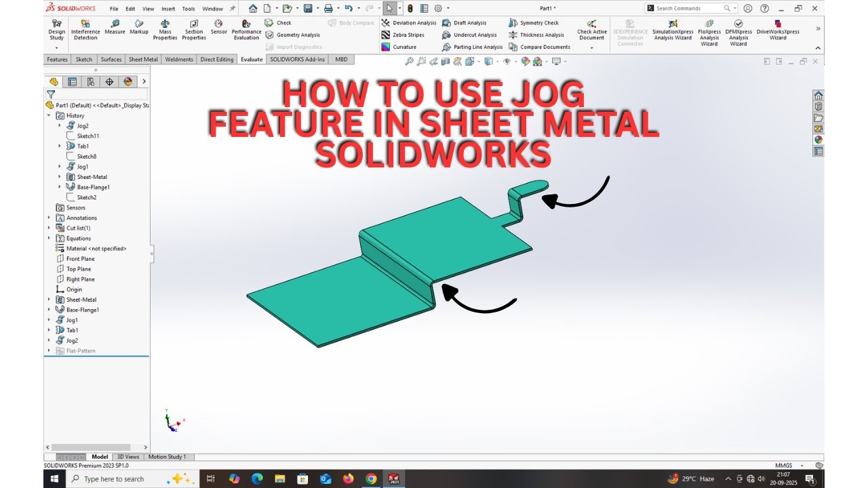
Task: Select the Flat-Pattern feature
Action: [81, 350]
